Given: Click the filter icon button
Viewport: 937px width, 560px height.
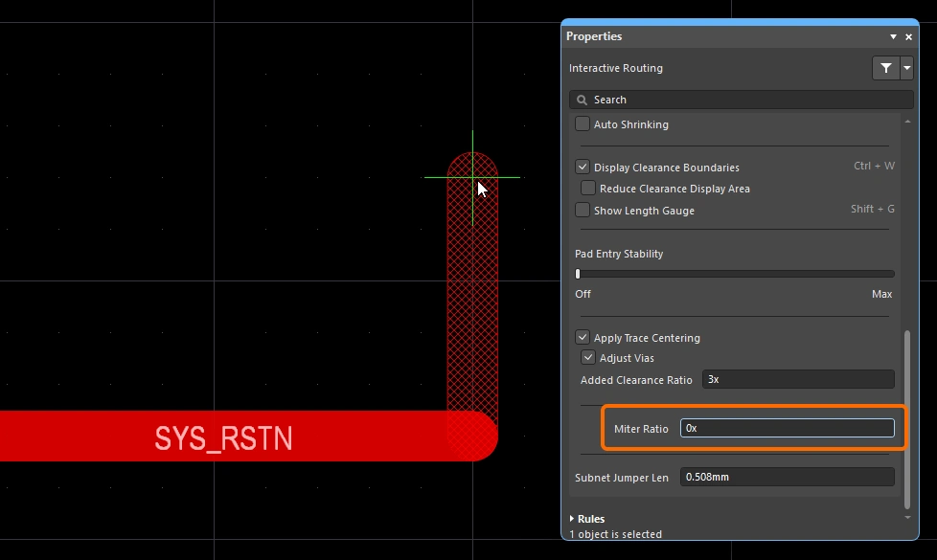Looking at the screenshot, I should coord(885,68).
